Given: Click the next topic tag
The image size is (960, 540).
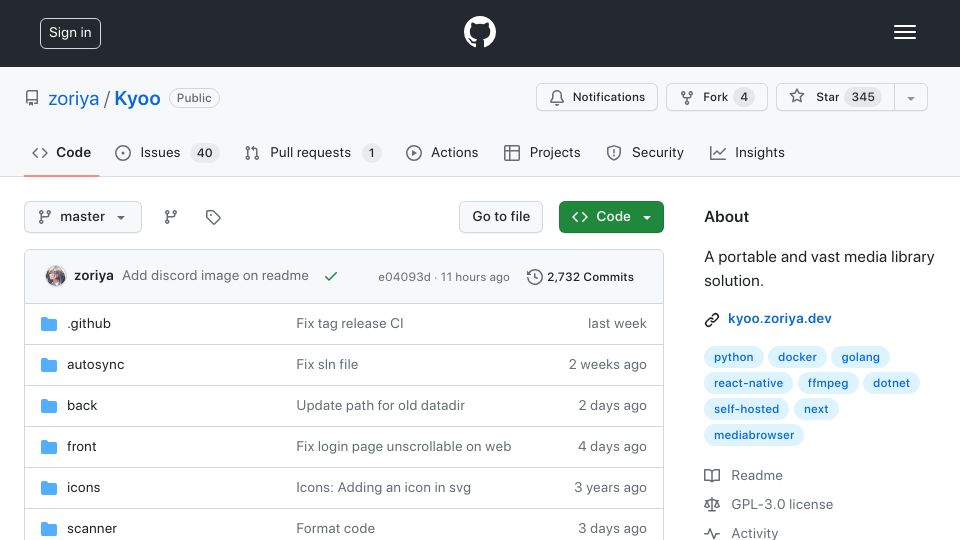Looking at the screenshot, I should [816, 409].
